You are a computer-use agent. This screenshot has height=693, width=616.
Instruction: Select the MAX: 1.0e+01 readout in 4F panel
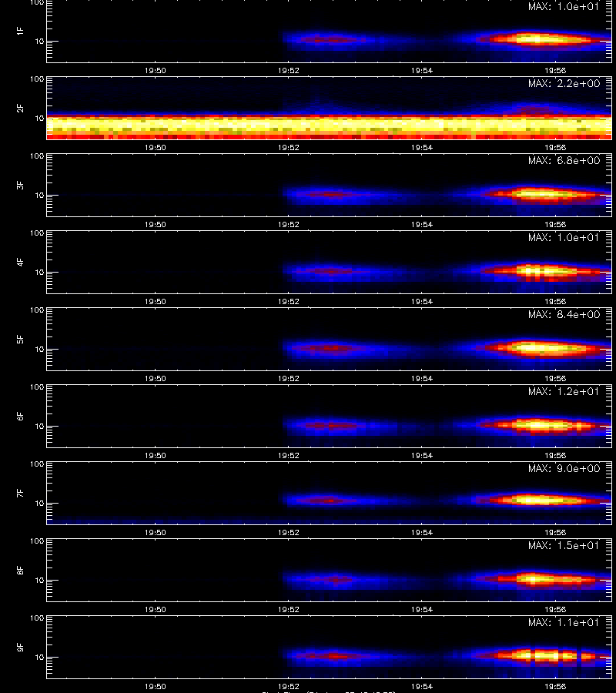tap(564, 237)
